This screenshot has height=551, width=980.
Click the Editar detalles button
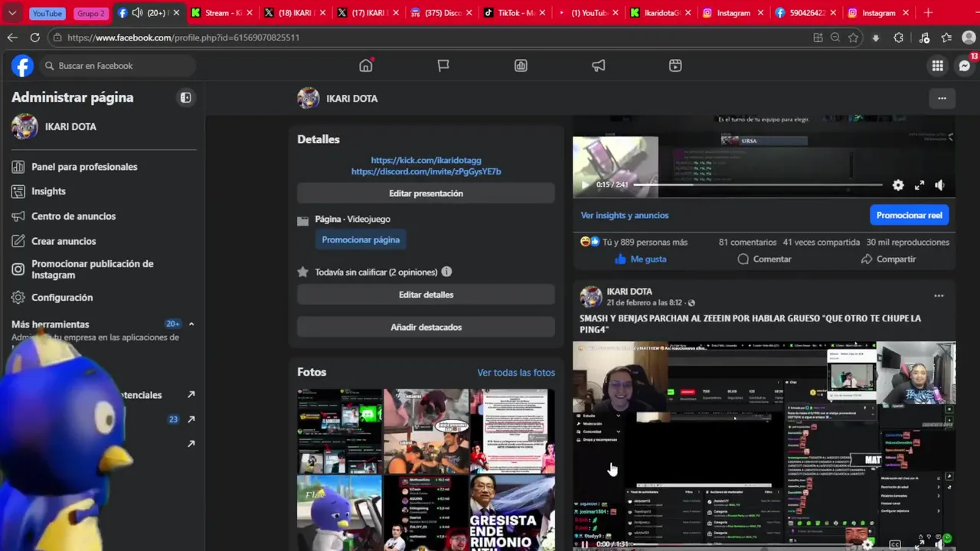(426, 295)
